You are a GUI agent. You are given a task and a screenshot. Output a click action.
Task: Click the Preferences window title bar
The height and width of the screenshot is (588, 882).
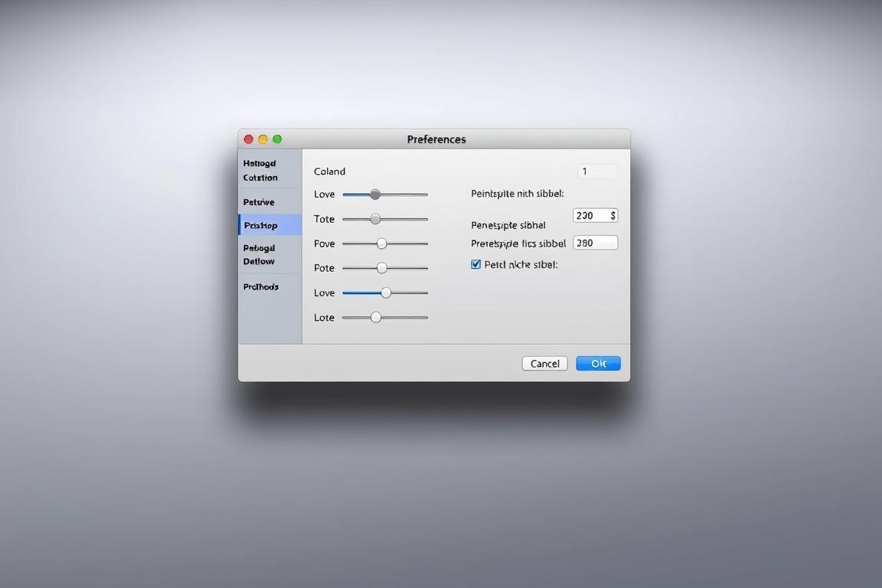click(436, 139)
